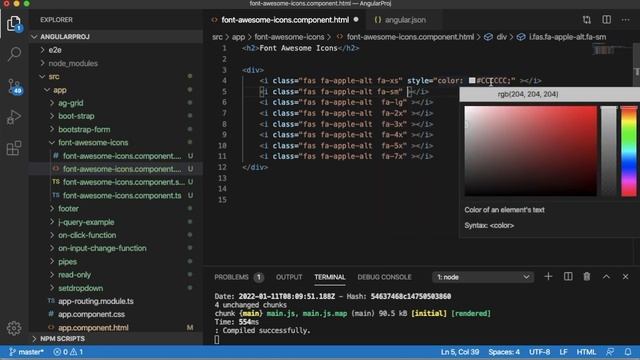
Task: Expand the footer folder
Action: 116,209
